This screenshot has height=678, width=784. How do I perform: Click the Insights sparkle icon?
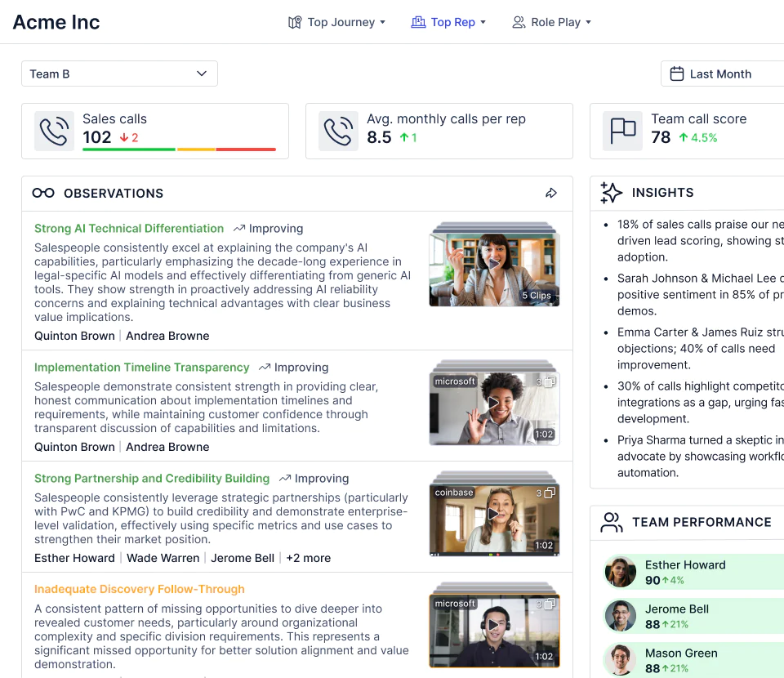click(611, 193)
